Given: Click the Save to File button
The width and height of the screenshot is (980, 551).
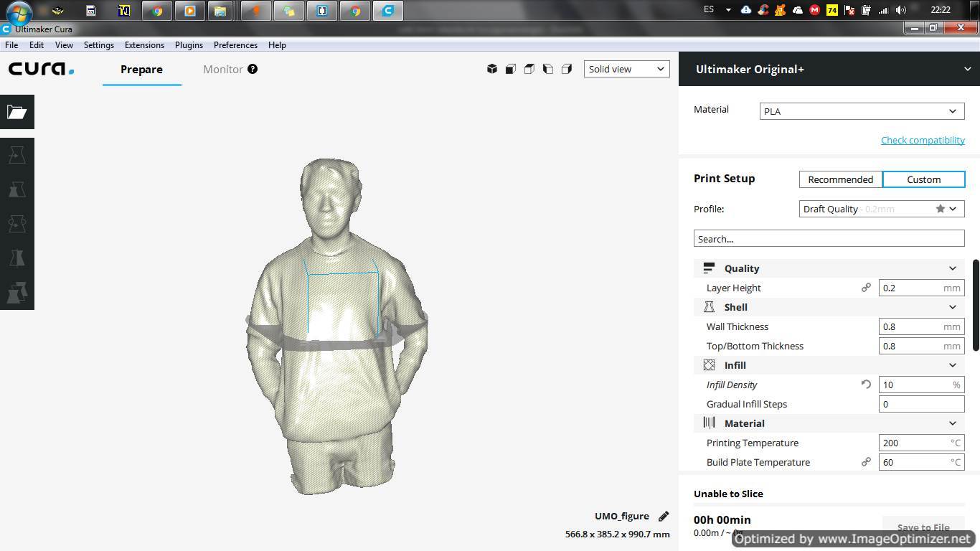Looking at the screenshot, I should click(x=923, y=527).
